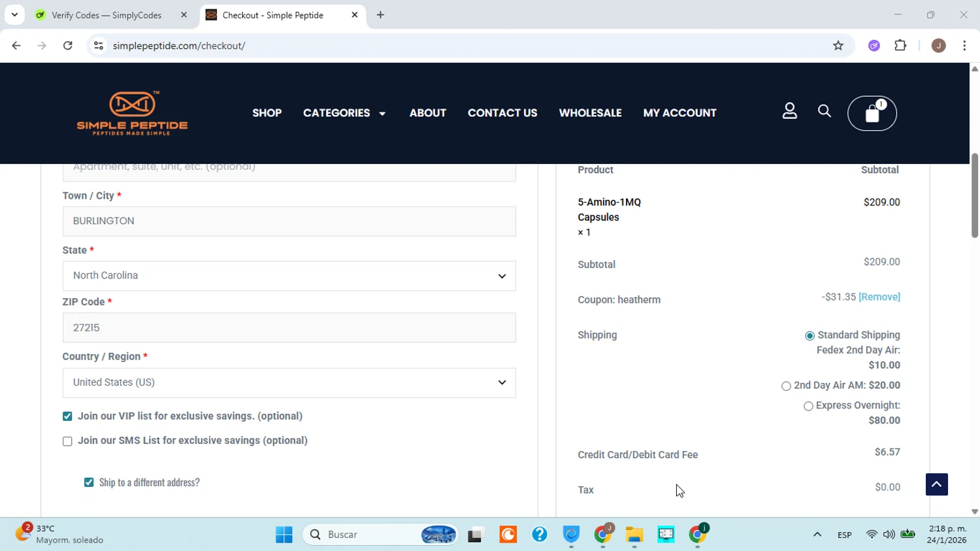The height and width of the screenshot is (551, 980).
Task: Open the volume tray icon
Action: tap(889, 535)
